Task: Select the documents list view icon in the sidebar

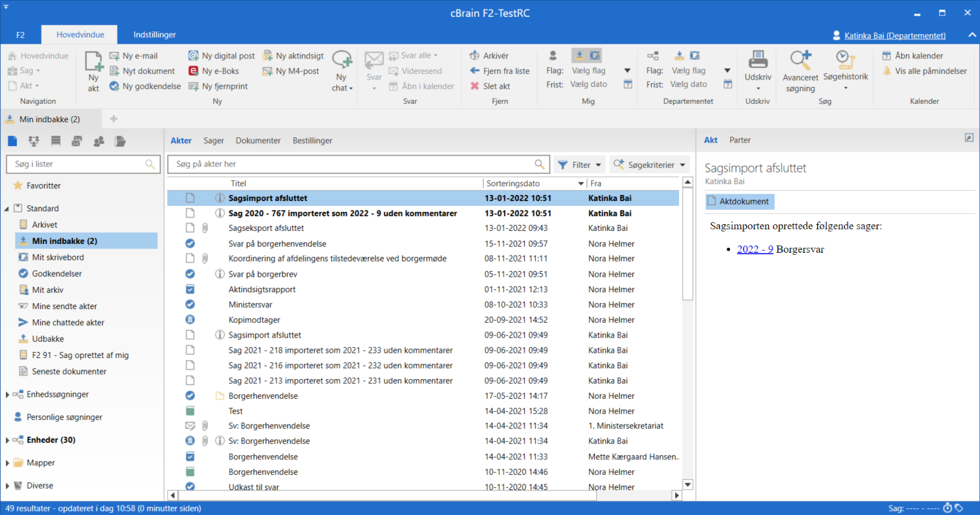Action: tap(12, 141)
